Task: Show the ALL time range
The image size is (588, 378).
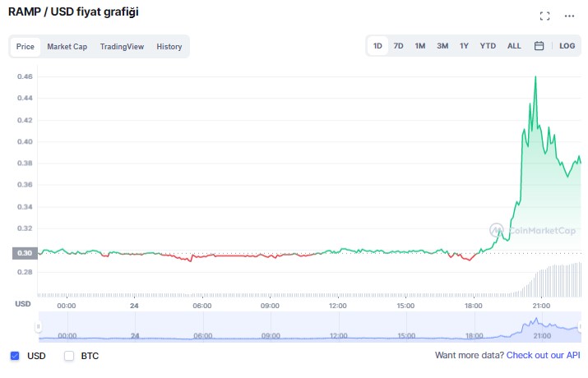Action: tap(514, 46)
